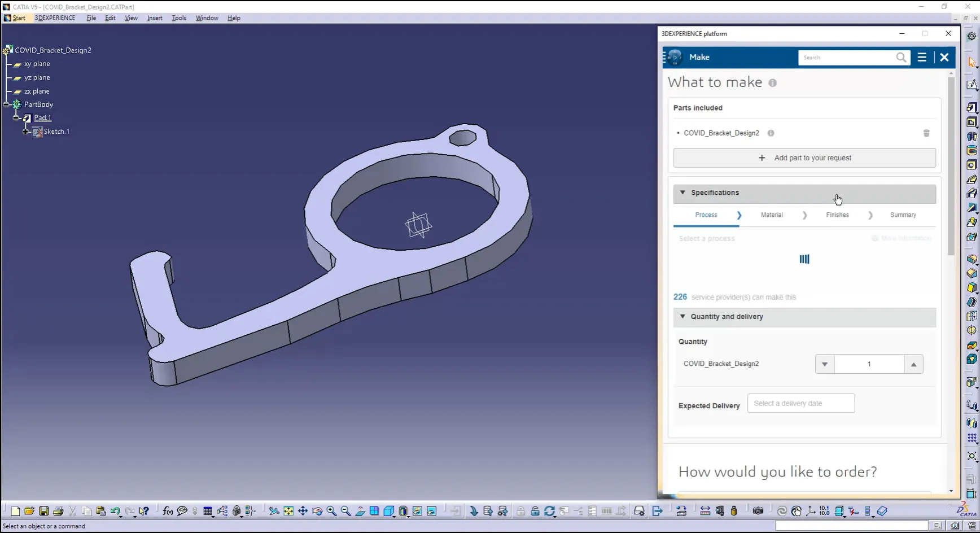Click the New document icon

(x=15, y=511)
